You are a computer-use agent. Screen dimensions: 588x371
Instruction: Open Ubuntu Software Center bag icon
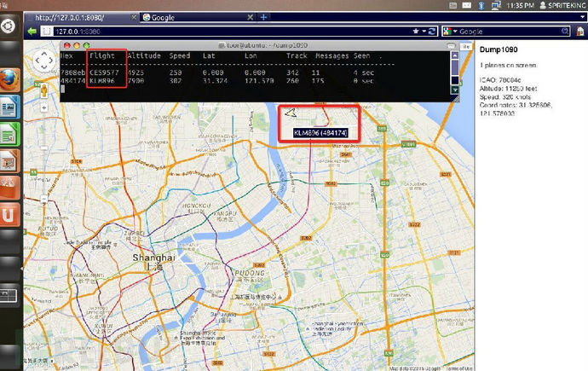9,188
